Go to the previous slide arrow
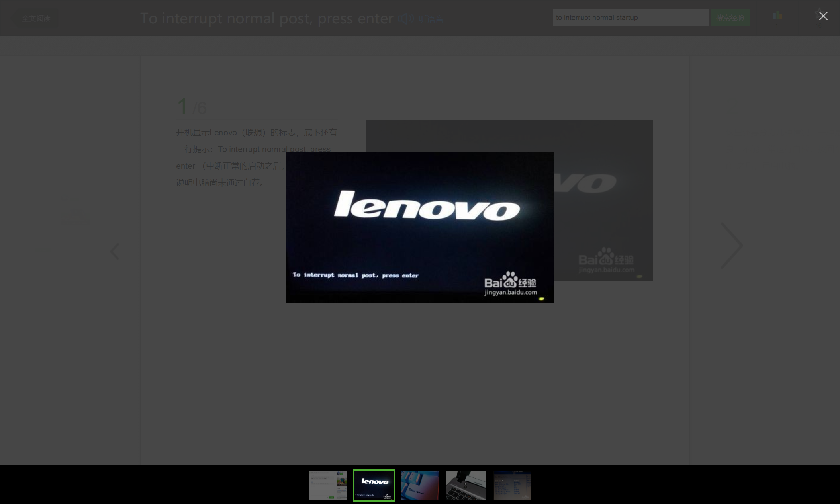Screen dimensions: 840x504 [115, 251]
